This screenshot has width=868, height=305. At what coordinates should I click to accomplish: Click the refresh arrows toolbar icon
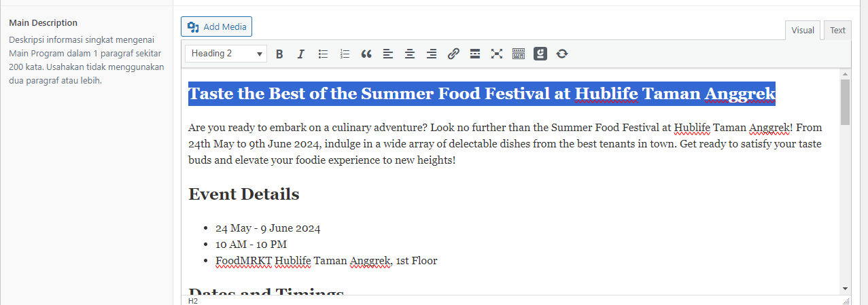click(x=562, y=54)
